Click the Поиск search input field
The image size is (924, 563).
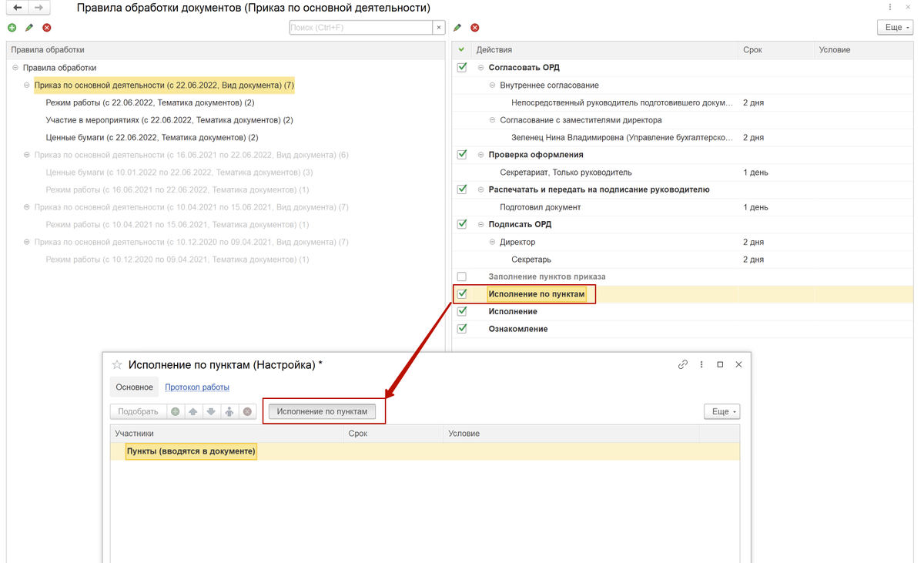tap(360, 28)
